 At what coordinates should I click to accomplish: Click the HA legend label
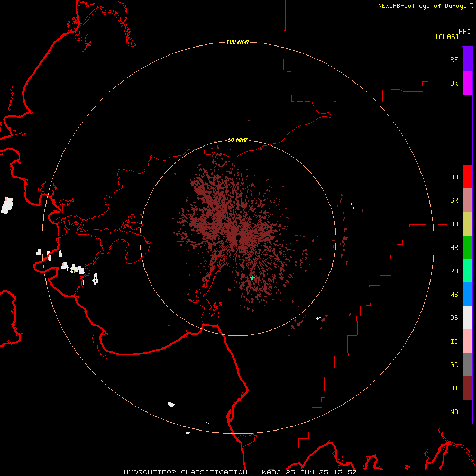tap(454, 177)
